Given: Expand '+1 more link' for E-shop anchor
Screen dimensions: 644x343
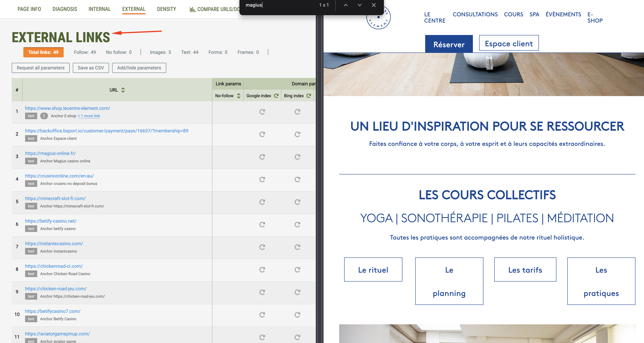Looking at the screenshot, I should click(89, 116).
